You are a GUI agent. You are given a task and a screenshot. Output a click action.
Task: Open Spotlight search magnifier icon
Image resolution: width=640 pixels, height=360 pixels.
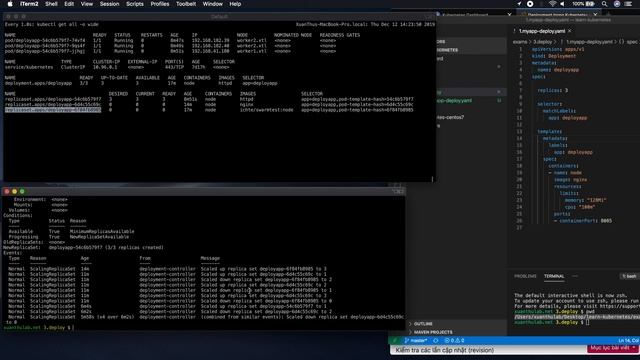tap(604, 4)
